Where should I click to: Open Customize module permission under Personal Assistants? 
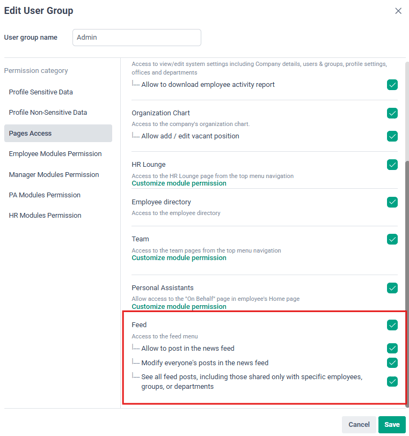point(179,306)
